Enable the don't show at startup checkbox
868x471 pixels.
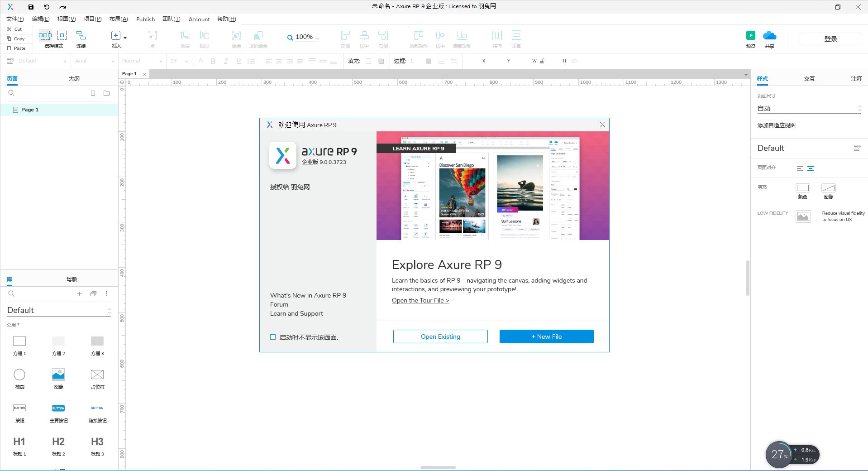coord(273,337)
